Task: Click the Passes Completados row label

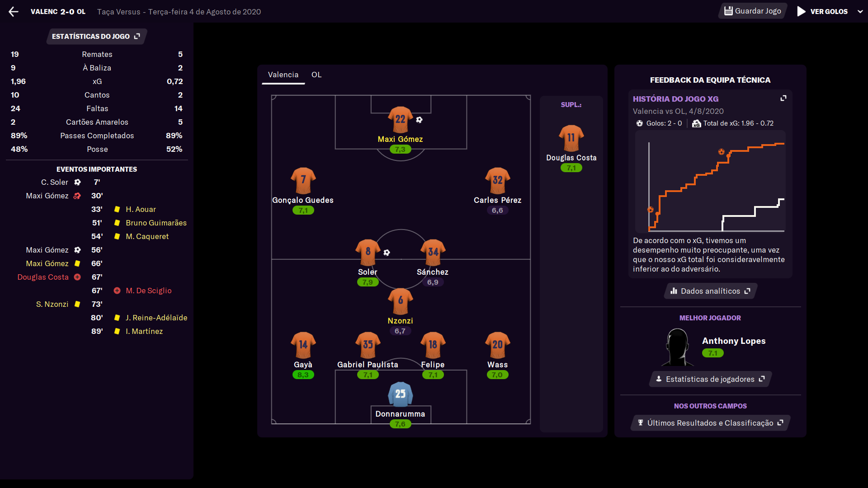Action: (x=97, y=136)
